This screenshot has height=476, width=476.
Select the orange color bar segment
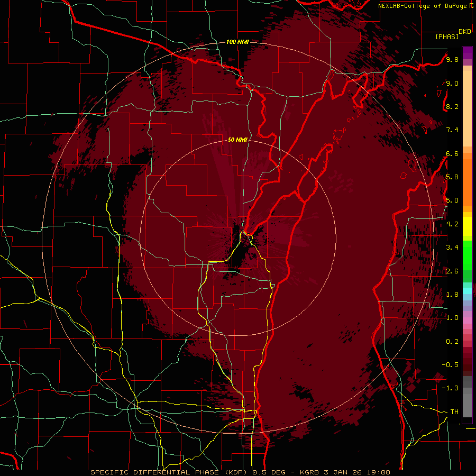tap(467, 182)
